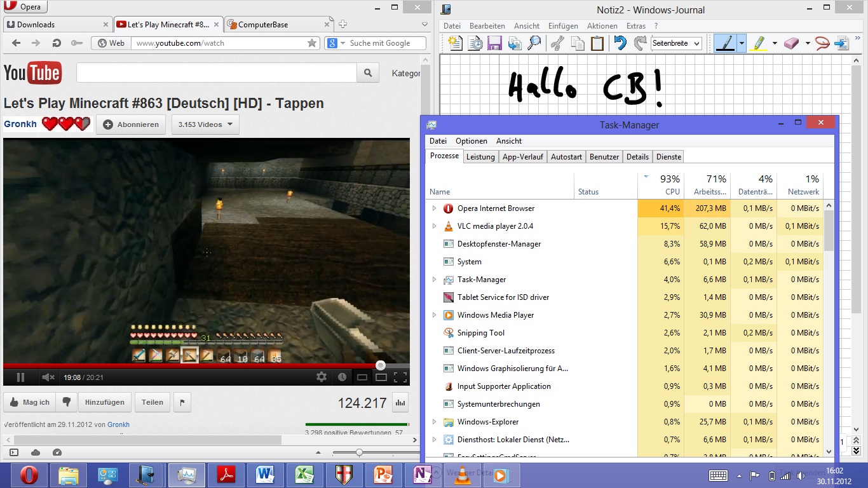Select the pink Eraser tool
This screenshot has height=488, width=868.
tap(791, 43)
